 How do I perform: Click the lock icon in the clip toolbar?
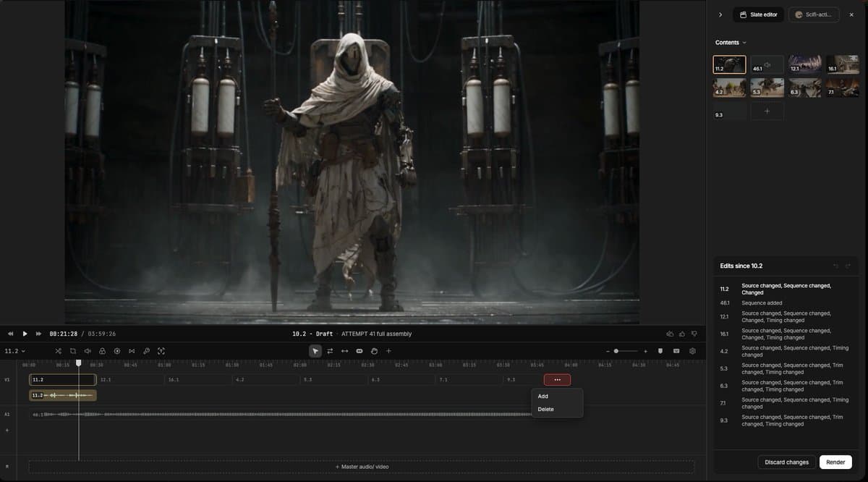tap(102, 351)
